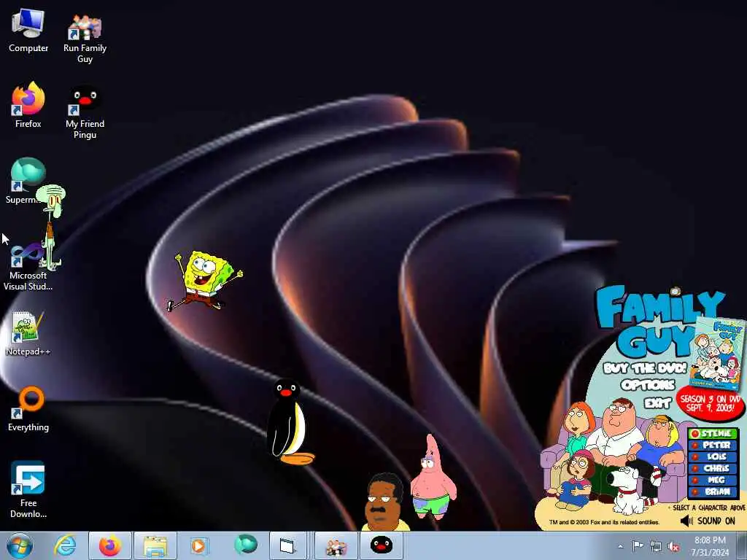Open Internet Explorer from the taskbar

click(65, 545)
